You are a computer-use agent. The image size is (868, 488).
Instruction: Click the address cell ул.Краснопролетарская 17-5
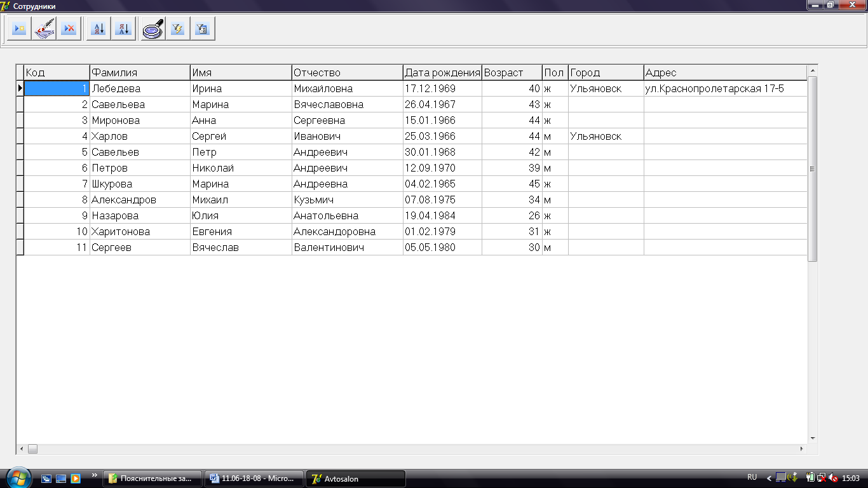[x=726, y=88]
